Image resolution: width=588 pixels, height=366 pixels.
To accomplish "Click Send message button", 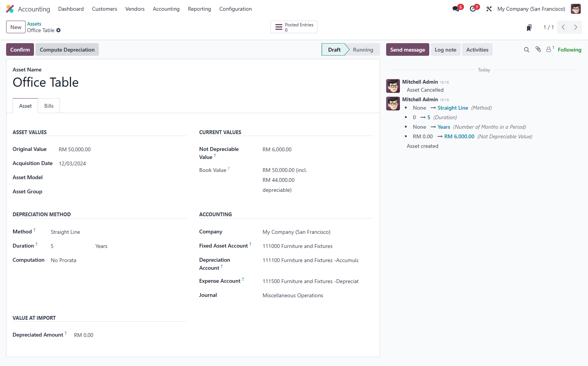I will click(x=408, y=50).
